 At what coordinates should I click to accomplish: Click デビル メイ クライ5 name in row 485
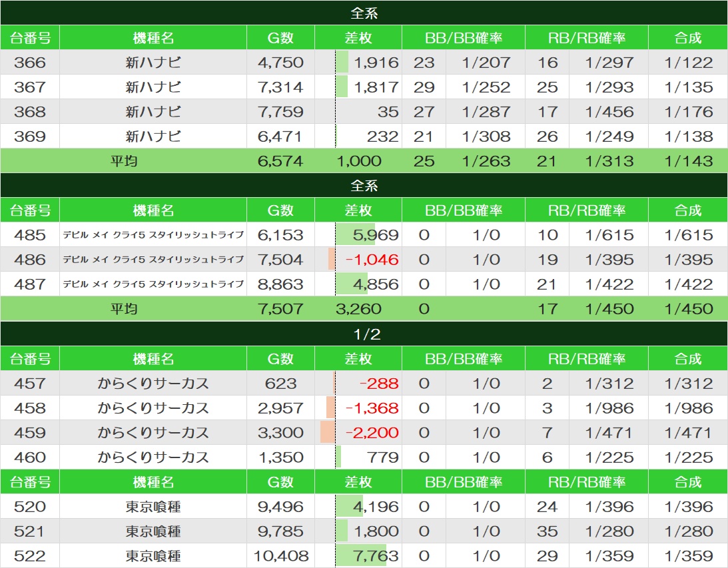tap(153, 235)
